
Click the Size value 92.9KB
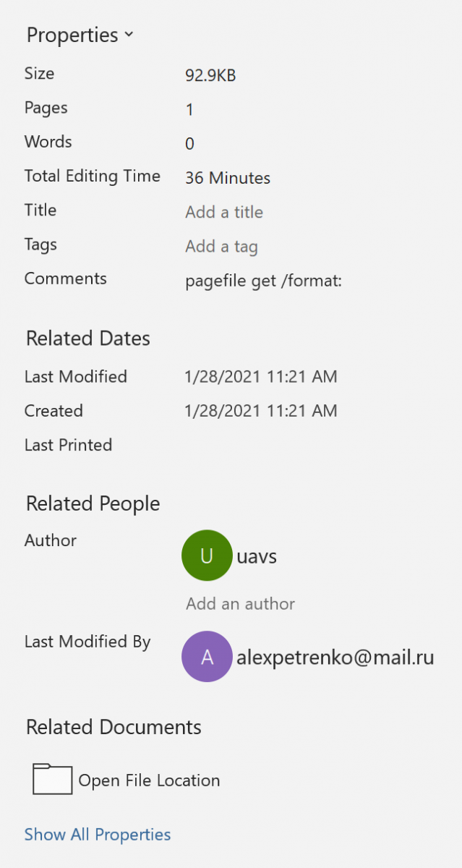[x=210, y=75]
